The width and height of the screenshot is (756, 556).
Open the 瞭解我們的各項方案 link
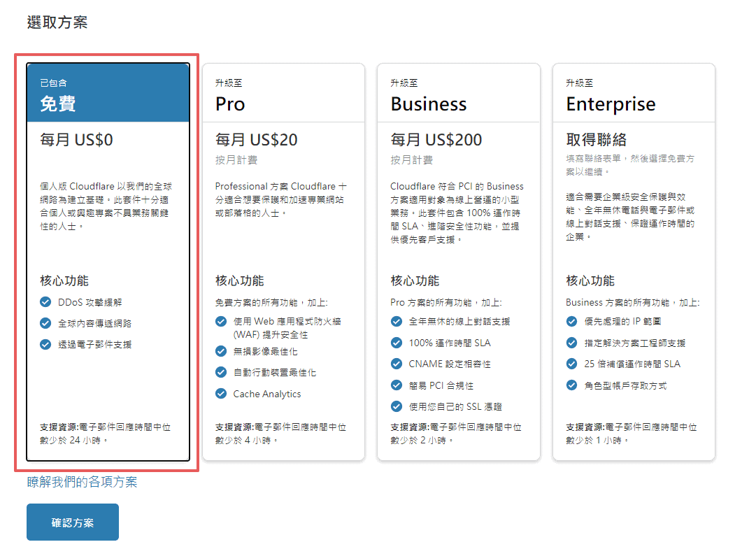pyautogui.click(x=82, y=482)
